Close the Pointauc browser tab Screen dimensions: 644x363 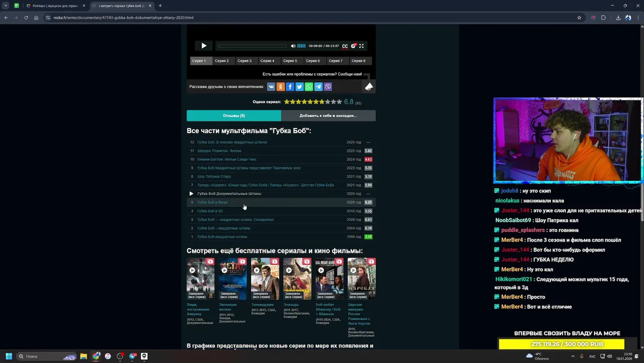[84, 6]
